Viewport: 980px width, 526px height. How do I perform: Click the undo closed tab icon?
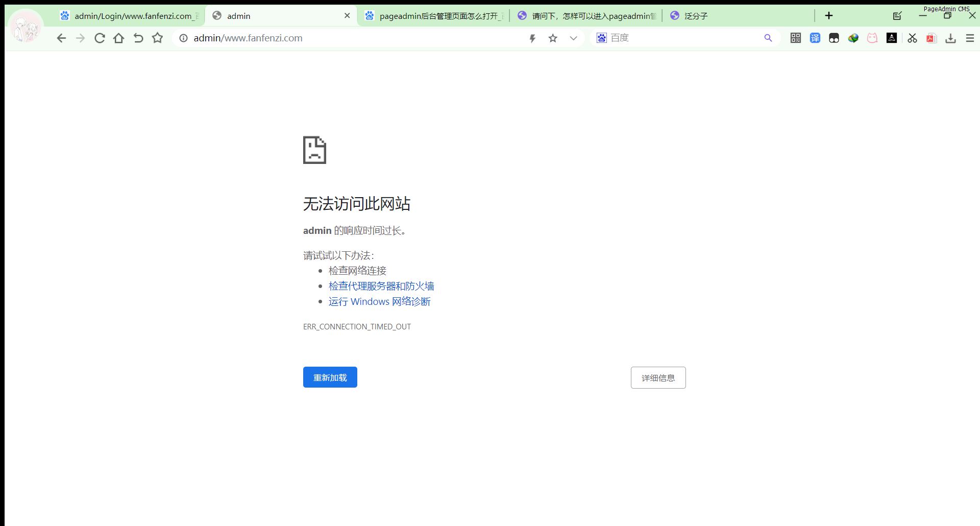[138, 38]
